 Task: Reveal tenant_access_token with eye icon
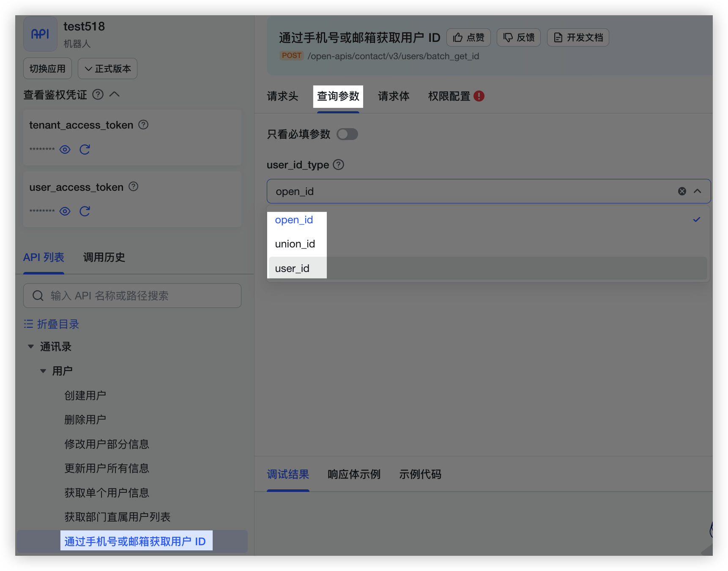click(x=65, y=150)
